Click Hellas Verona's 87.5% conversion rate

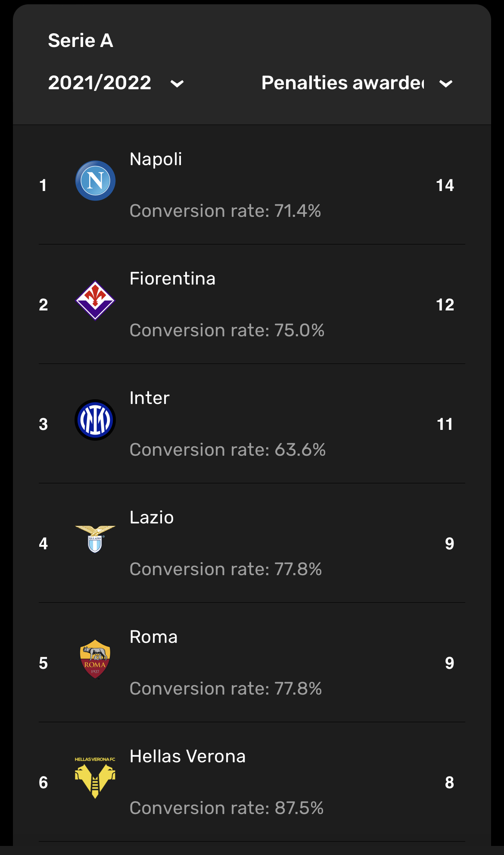[x=227, y=808]
